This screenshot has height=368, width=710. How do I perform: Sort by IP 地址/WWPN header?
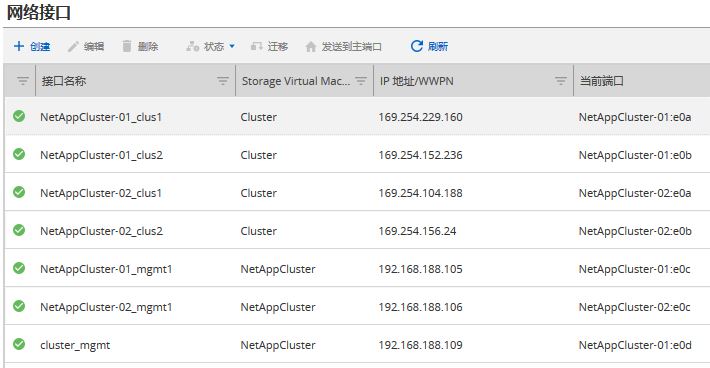417,81
